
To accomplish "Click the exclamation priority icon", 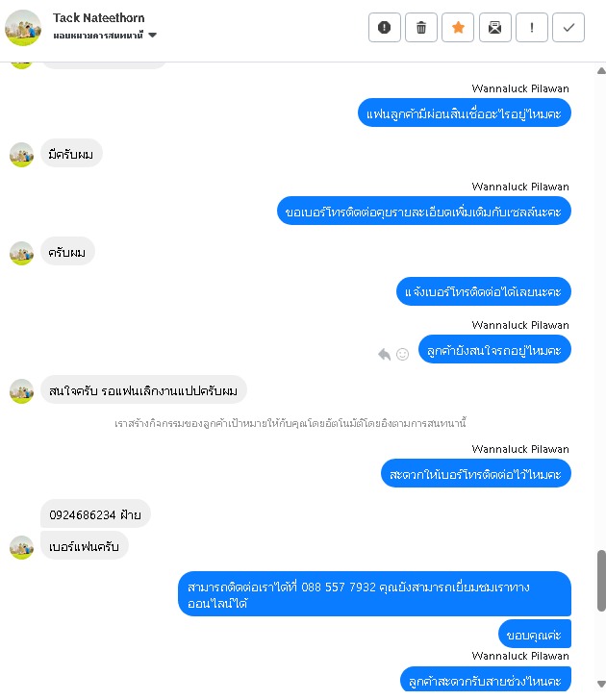I will pyautogui.click(x=531, y=28).
